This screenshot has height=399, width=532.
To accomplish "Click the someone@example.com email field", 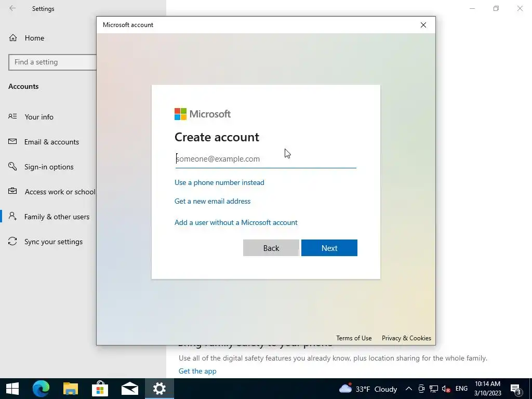I will [x=265, y=159].
